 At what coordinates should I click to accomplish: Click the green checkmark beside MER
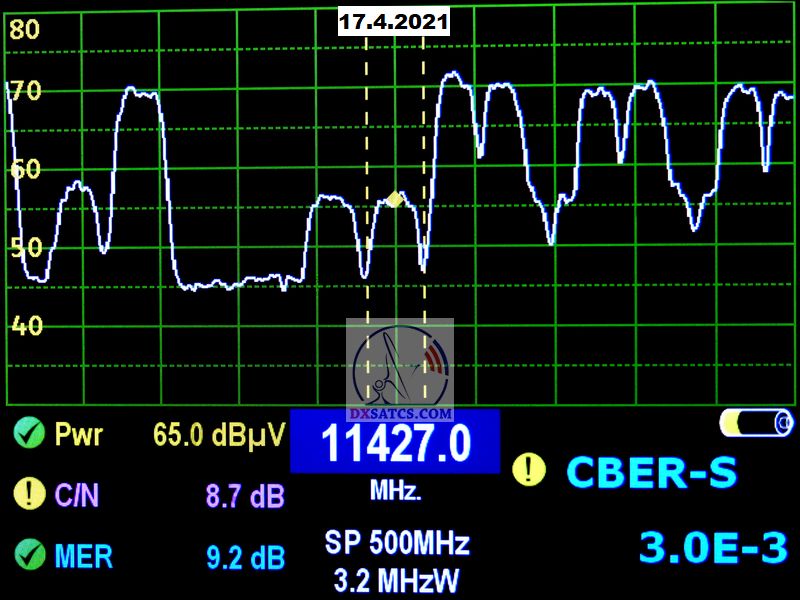(30, 556)
